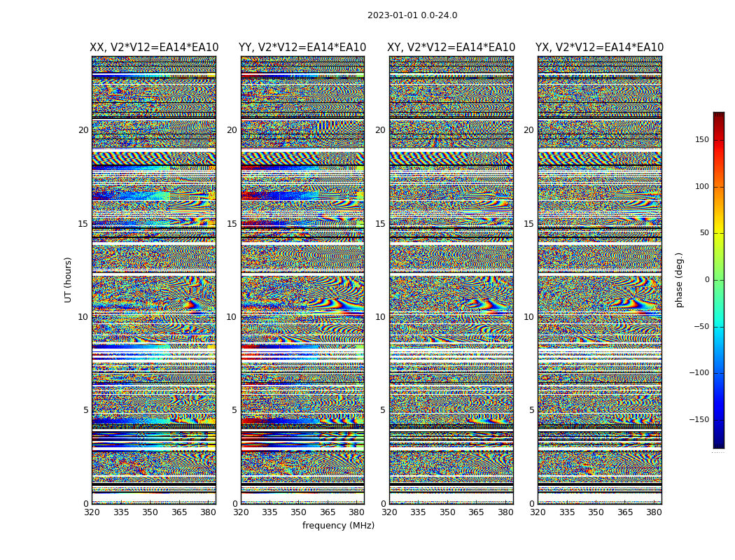Click the colorbar's 0 degree tick label

[706, 280]
